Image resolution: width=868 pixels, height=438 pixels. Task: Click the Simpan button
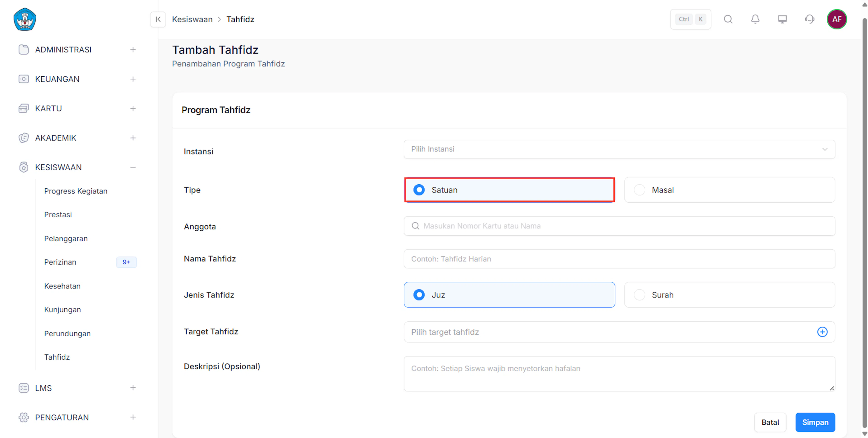point(815,422)
